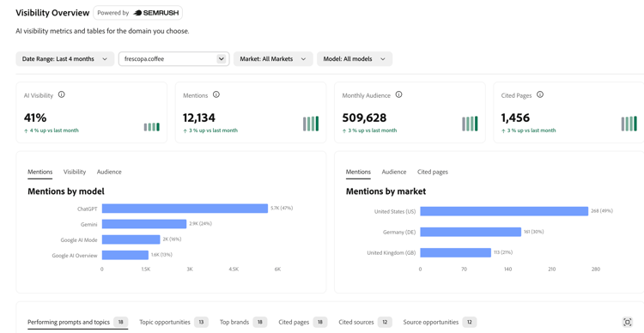Image resolution: width=644 pixels, height=333 pixels.
Task: Click the "4 % up vs last month" text
Action: pos(54,130)
